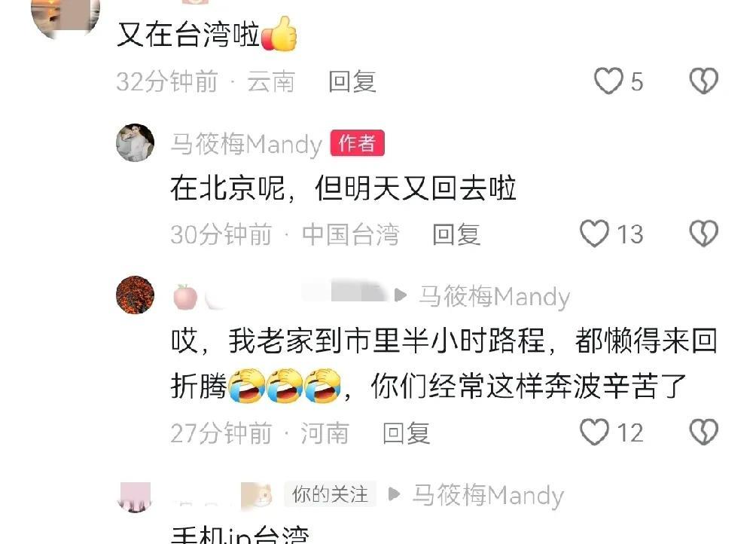
Task: Open the pink avatar of bottom commenter
Action: (x=135, y=497)
